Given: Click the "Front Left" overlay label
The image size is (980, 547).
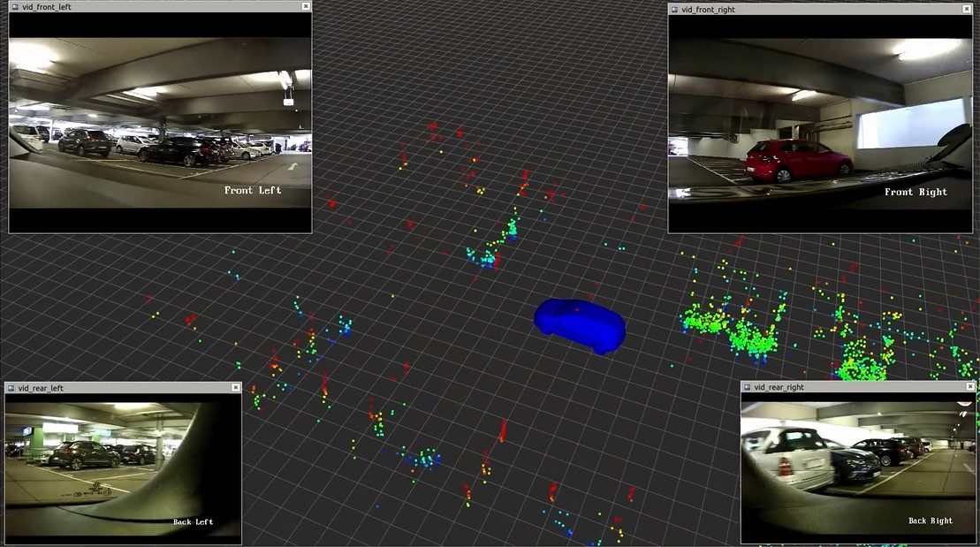Looking at the screenshot, I should (x=253, y=190).
